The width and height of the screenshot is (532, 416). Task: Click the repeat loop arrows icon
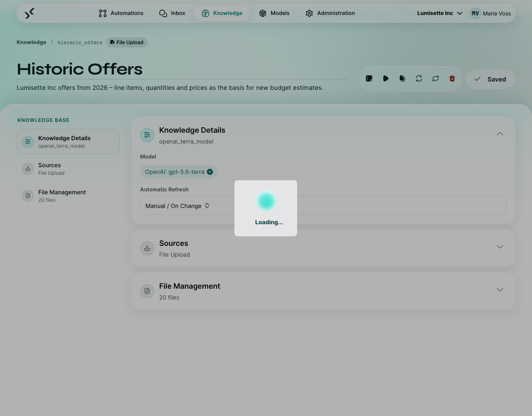click(x=436, y=79)
